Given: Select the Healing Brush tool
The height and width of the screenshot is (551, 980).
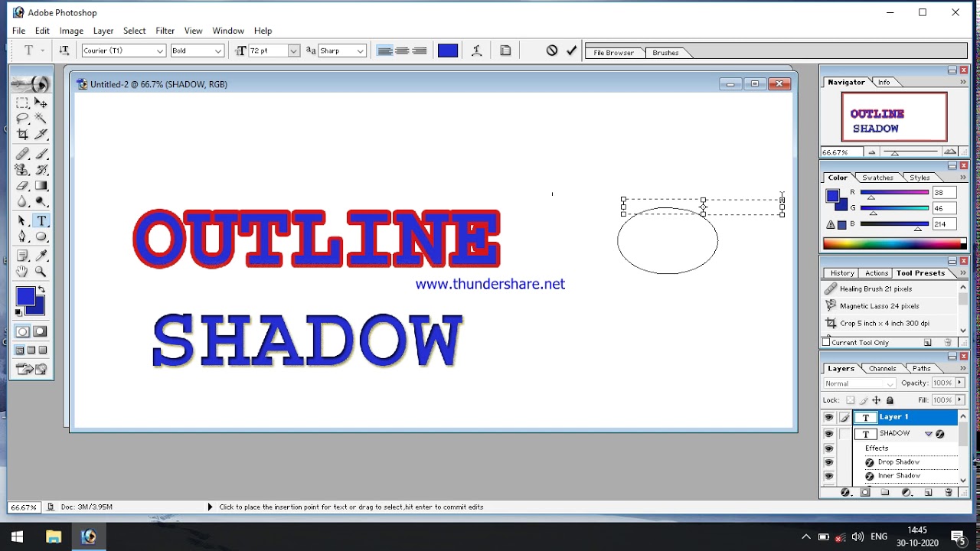Looking at the screenshot, I should [22, 154].
